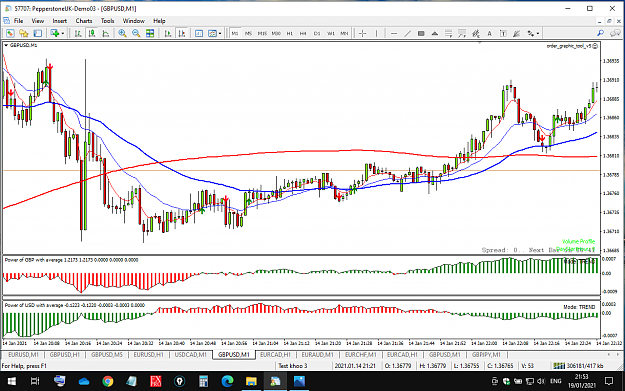Screen dimensions: 625x391
Task: Select the Crosshair cursor tool
Action: click(362, 33)
